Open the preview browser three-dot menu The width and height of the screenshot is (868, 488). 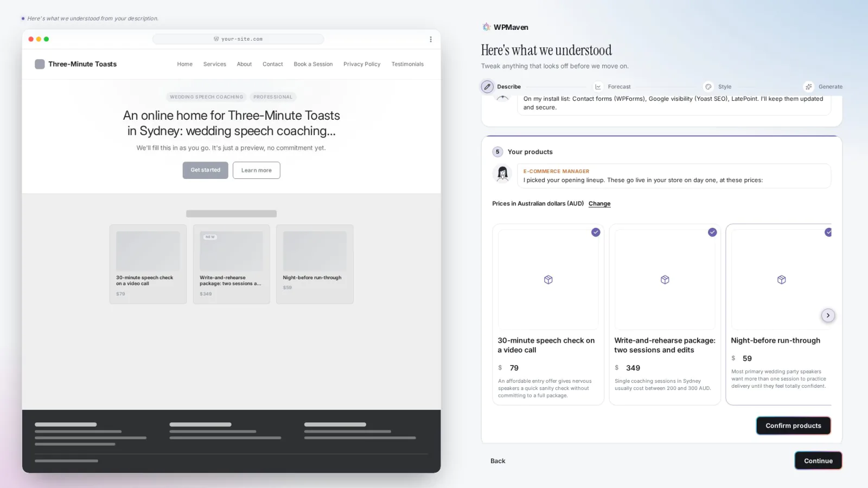(x=431, y=39)
